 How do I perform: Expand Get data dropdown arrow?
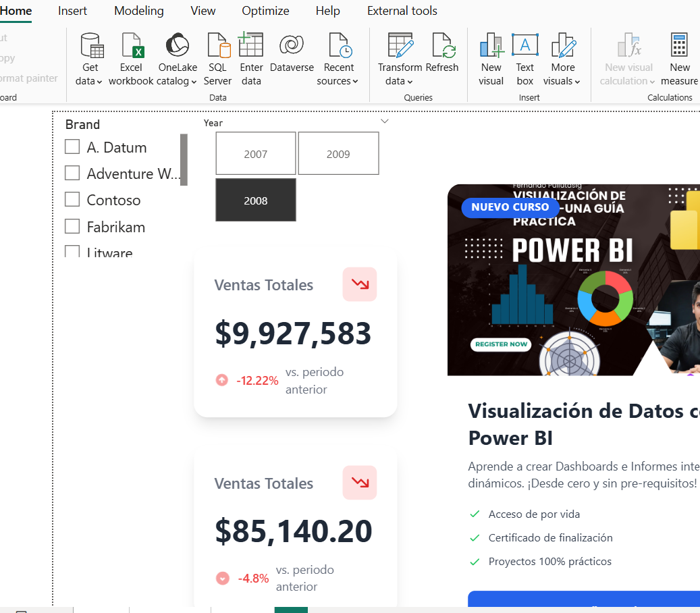99,82
